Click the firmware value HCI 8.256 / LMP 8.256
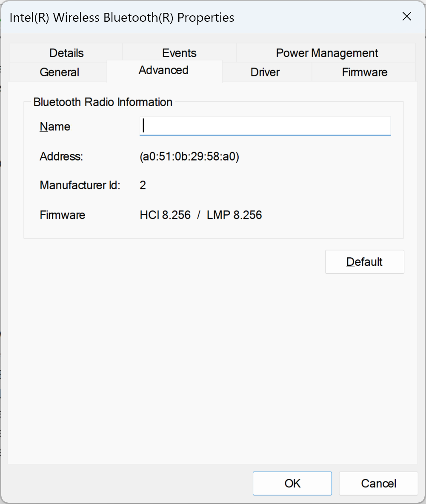The height and width of the screenshot is (504, 426). [200, 215]
